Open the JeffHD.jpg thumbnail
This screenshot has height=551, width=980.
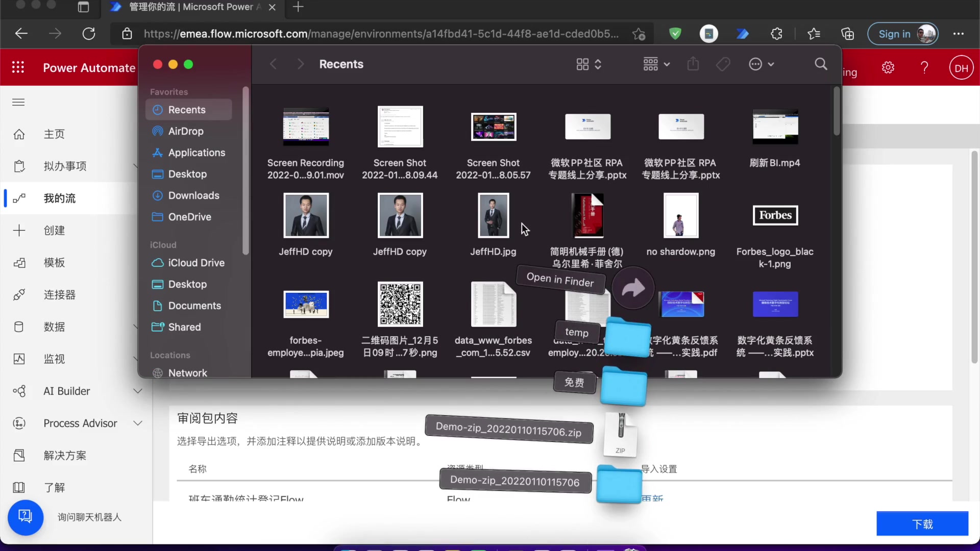point(493,215)
